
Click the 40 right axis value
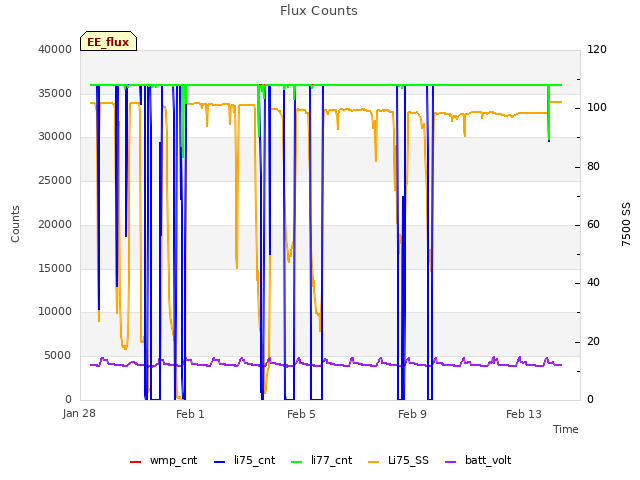pyautogui.click(x=593, y=282)
